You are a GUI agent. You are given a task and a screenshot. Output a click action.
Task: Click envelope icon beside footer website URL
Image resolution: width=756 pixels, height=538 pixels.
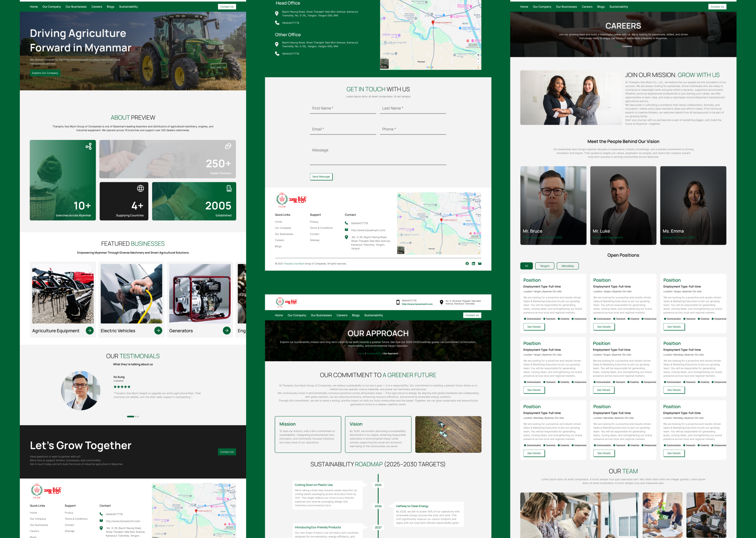[346, 230]
